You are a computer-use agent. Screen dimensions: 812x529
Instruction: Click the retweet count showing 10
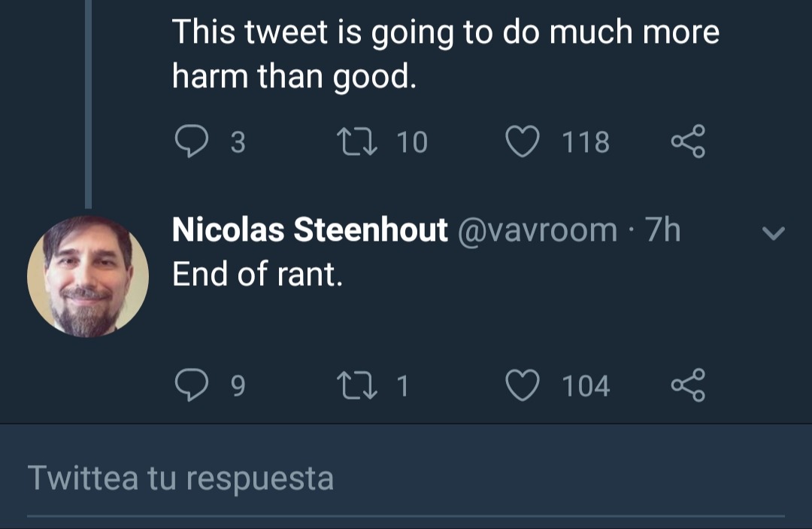click(x=411, y=142)
